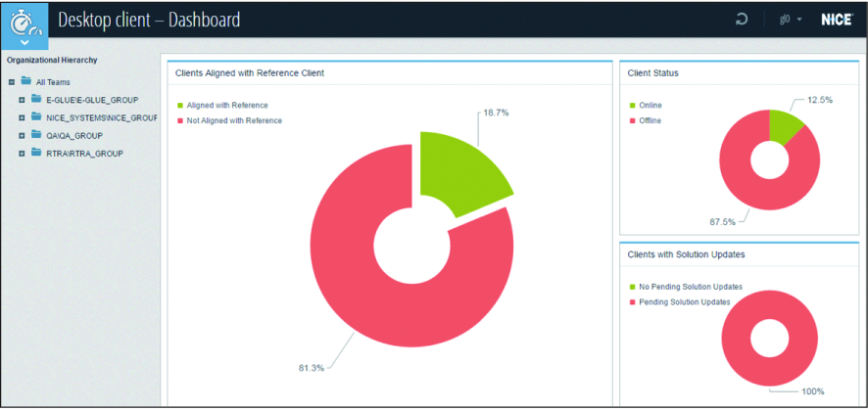868x411 pixels.
Task: Click the red Offline slice in Client Status
Action: pyautogui.click(x=745, y=177)
